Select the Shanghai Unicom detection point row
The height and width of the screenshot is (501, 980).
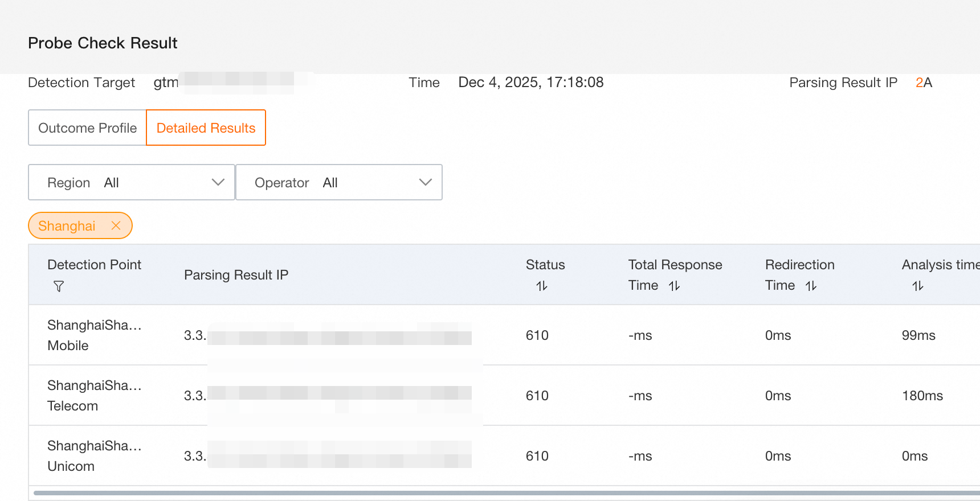coord(95,456)
